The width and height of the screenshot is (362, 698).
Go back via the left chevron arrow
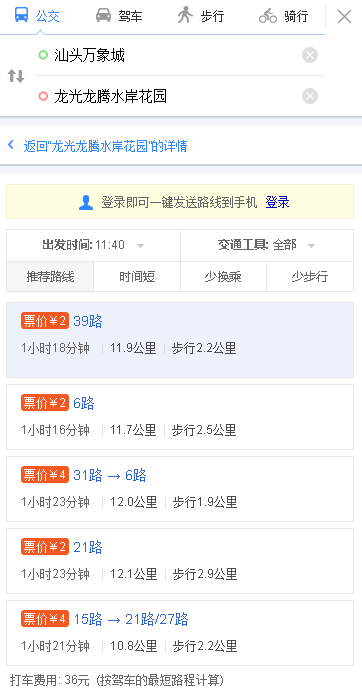tap(11, 145)
